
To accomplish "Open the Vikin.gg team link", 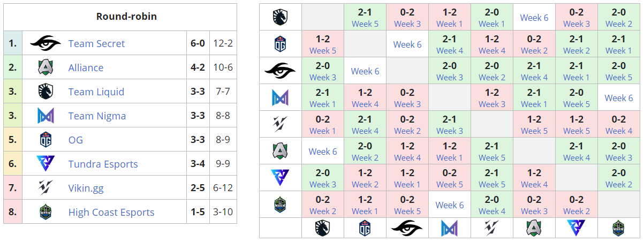I will 86,188.
